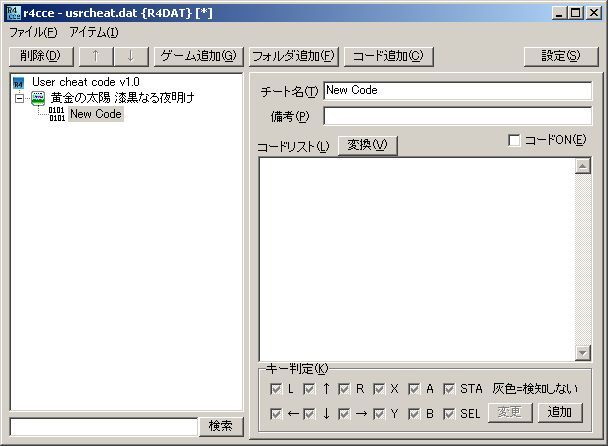Click the 検索 search button

click(x=221, y=426)
